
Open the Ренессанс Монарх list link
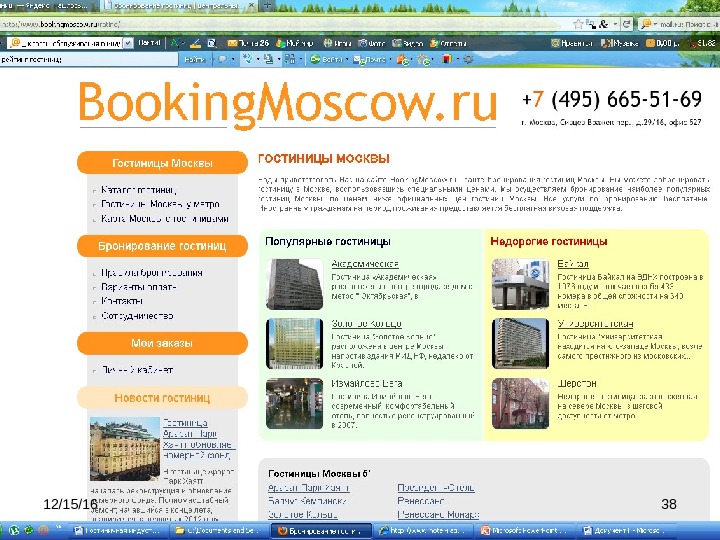[x=438, y=515]
